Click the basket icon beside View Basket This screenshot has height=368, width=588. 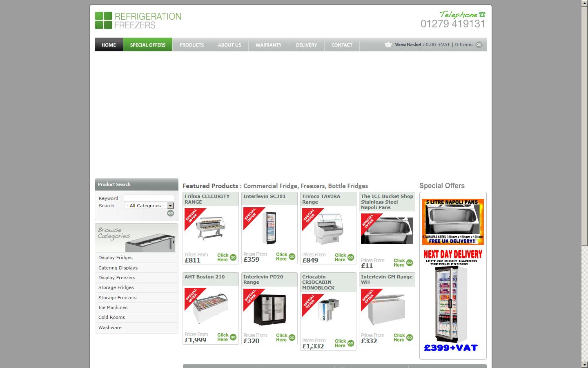coord(388,45)
